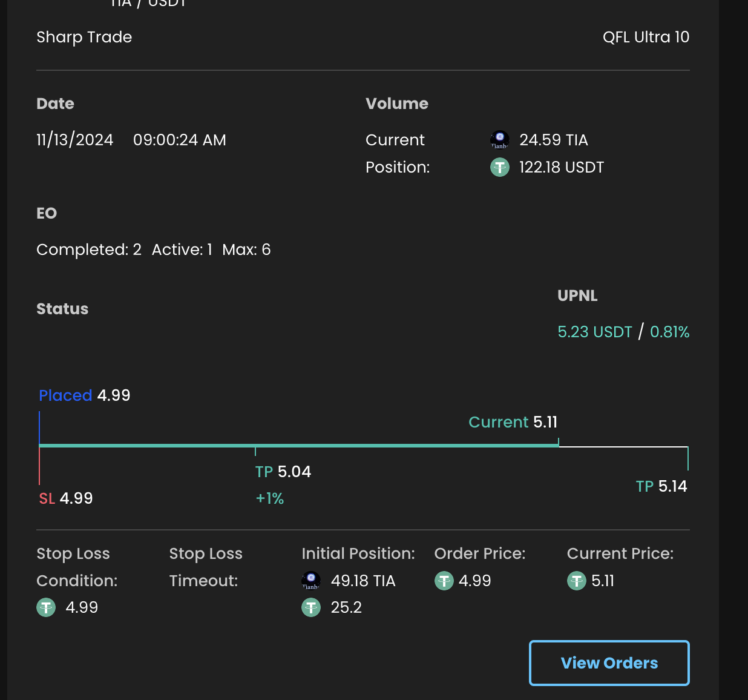Click the USDT icon beside 25.2
The width and height of the screenshot is (748, 700).
pyautogui.click(x=311, y=607)
